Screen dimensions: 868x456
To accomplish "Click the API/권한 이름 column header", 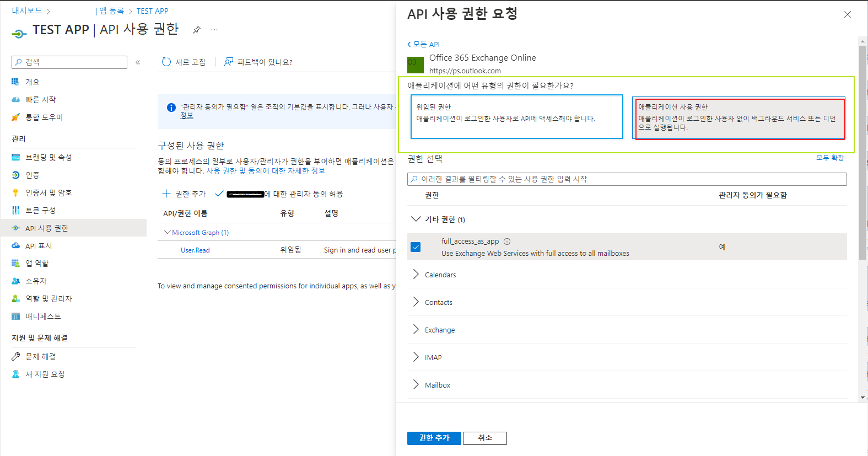I will point(185,213).
